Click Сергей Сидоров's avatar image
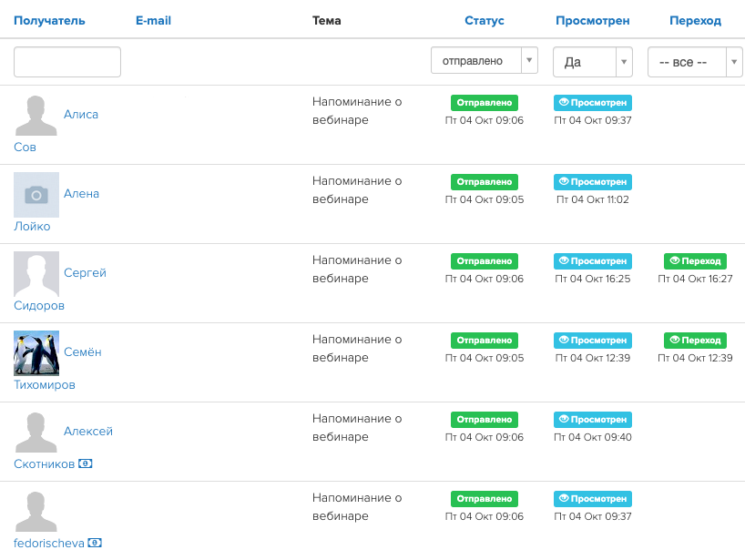This screenshot has height=560, width=745. [x=36, y=274]
